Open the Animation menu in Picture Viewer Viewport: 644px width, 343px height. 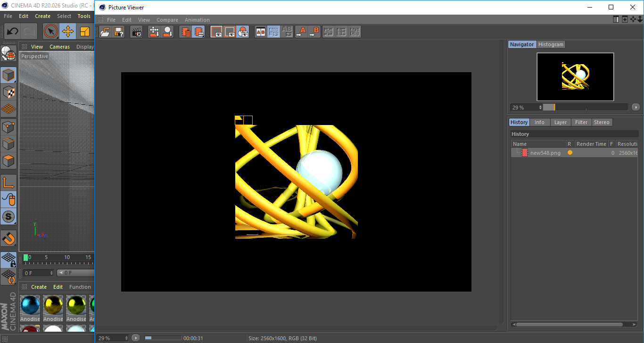tap(197, 20)
